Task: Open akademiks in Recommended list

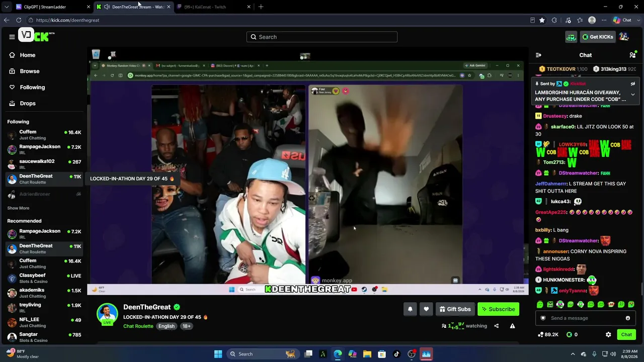Action: (x=44, y=293)
